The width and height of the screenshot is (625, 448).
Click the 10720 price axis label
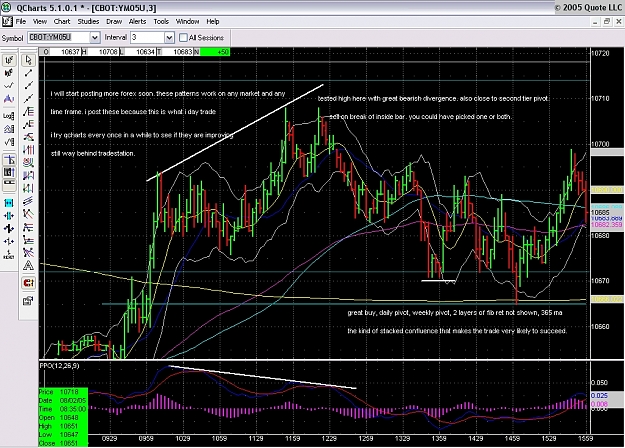[x=601, y=53]
